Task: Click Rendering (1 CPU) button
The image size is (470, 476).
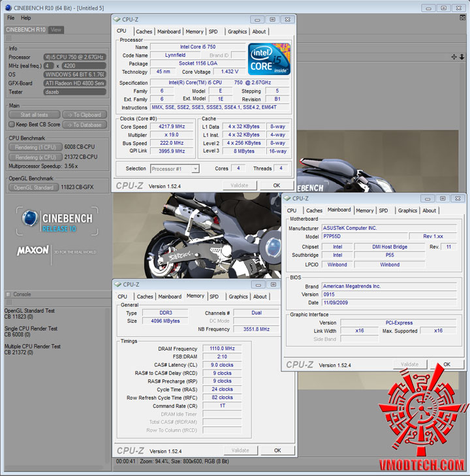Action: [x=35, y=147]
